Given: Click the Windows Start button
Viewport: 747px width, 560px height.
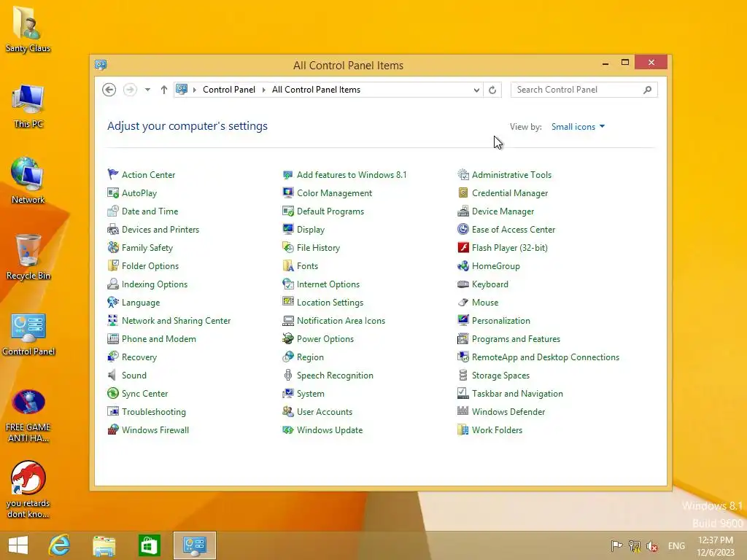Looking at the screenshot, I should coord(18,545).
